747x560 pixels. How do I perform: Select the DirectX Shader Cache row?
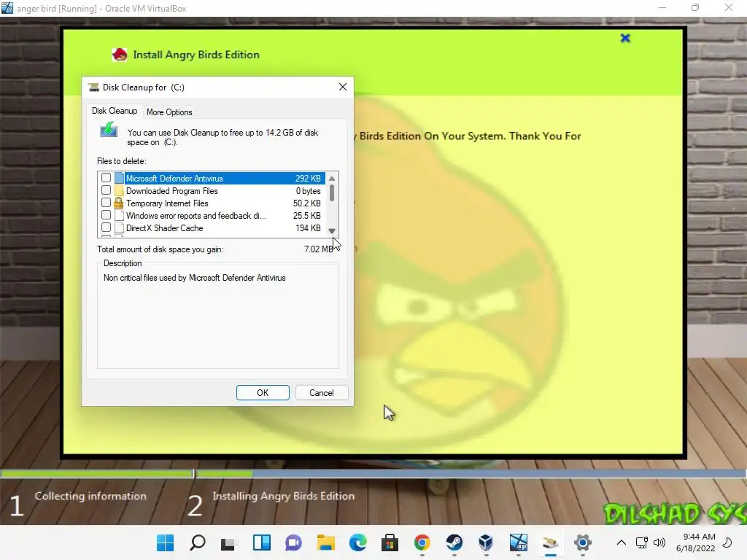coord(212,228)
